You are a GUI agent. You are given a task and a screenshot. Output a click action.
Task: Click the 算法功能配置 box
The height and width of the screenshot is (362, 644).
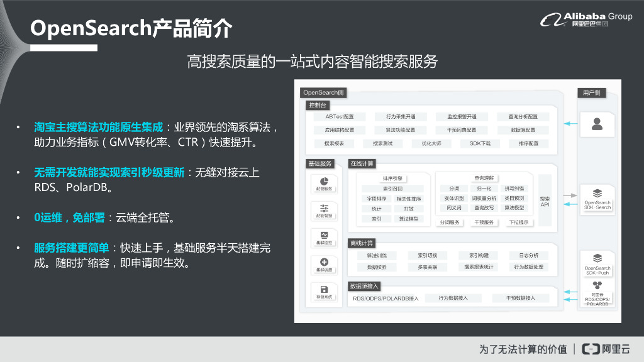coord(401,130)
